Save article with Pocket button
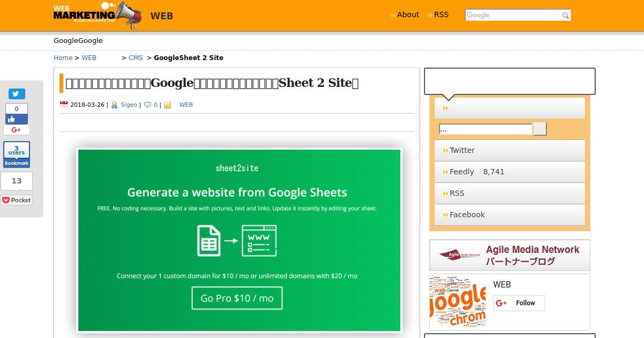Screen dimensions: 644x338 [x=17, y=200]
